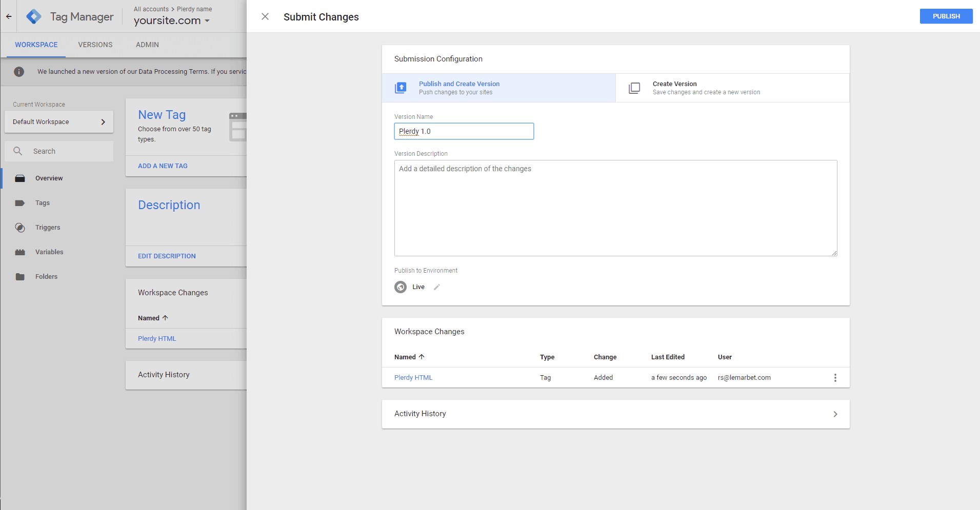Click the Tags label icon
This screenshot has width=980, height=510.
coord(20,203)
